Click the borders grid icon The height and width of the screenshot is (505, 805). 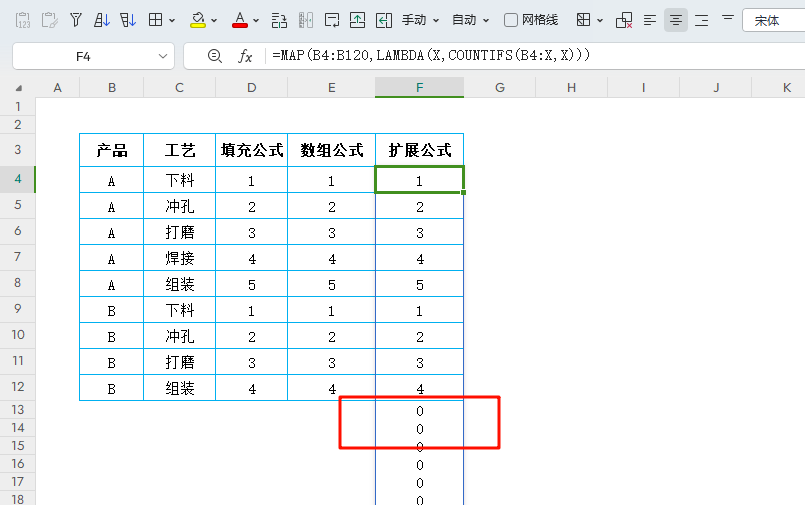pyautogui.click(x=155, y=20)
